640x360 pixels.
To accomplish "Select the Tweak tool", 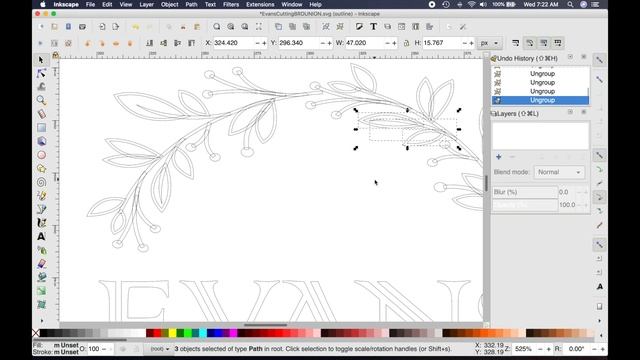I will [x=41, y=87].
